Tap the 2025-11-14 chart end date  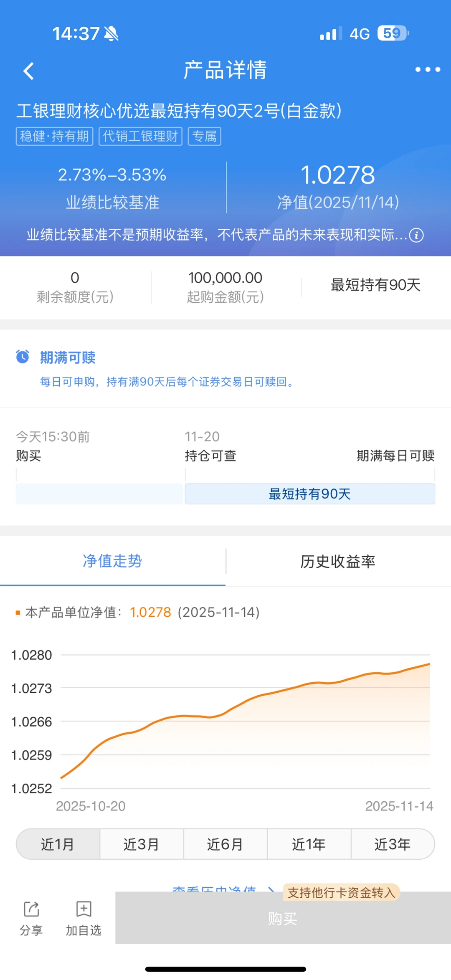point(399,806)
